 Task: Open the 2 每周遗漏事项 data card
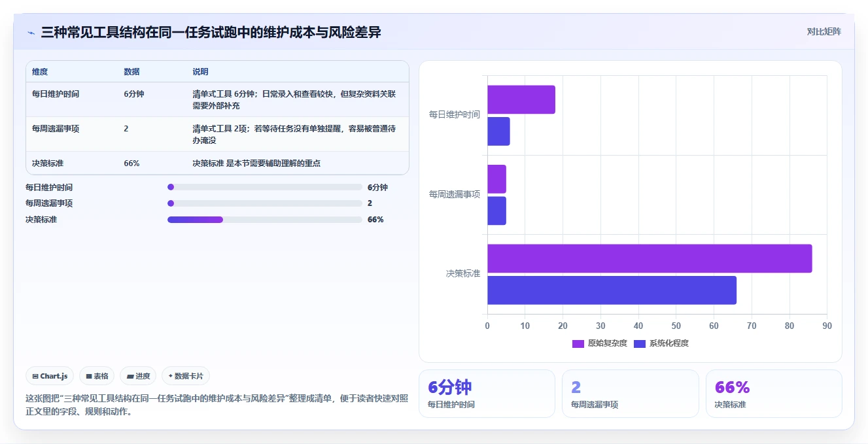click(x=631, y=394)
